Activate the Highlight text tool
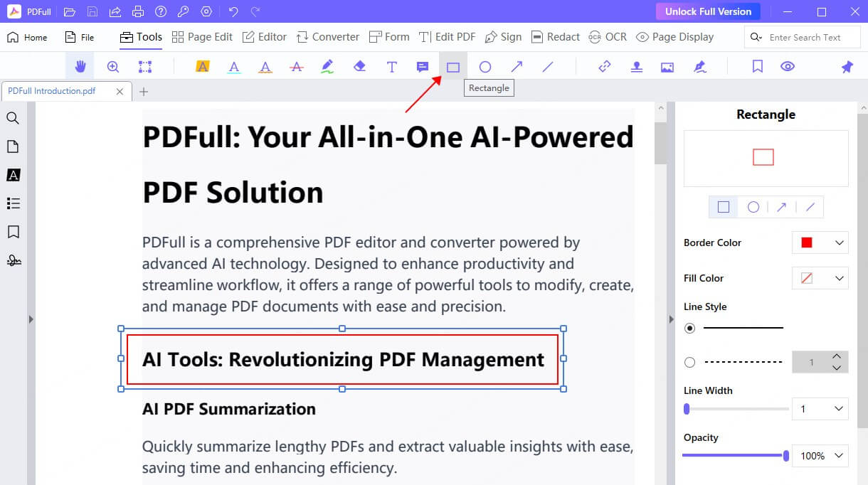Screen dimensions: 868x485 [x=203, y=66]
